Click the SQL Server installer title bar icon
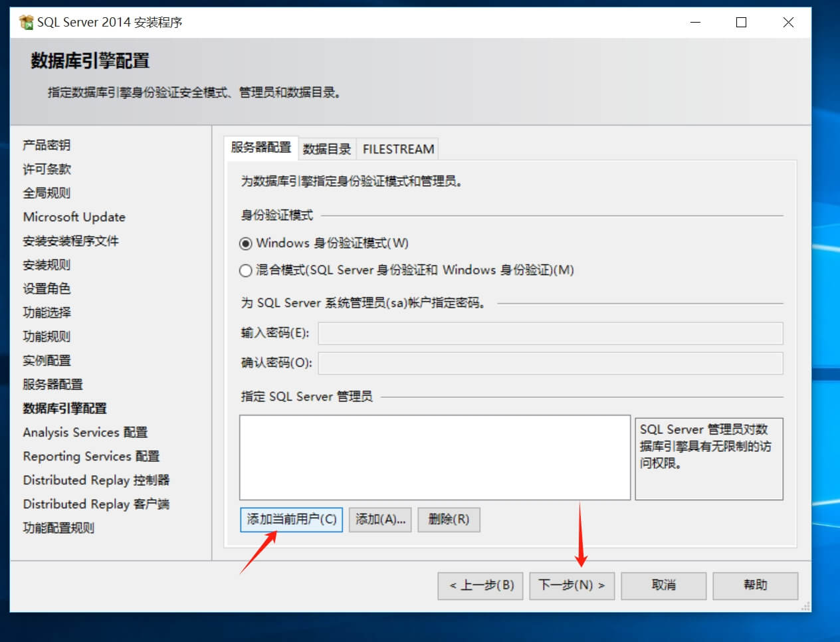 [26, 23]
